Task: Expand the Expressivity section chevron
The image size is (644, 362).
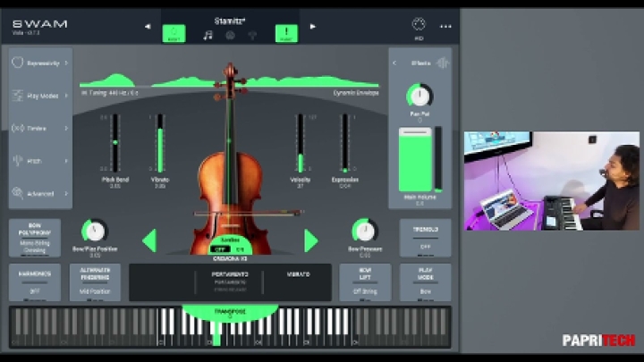Action: coord(66,63)
